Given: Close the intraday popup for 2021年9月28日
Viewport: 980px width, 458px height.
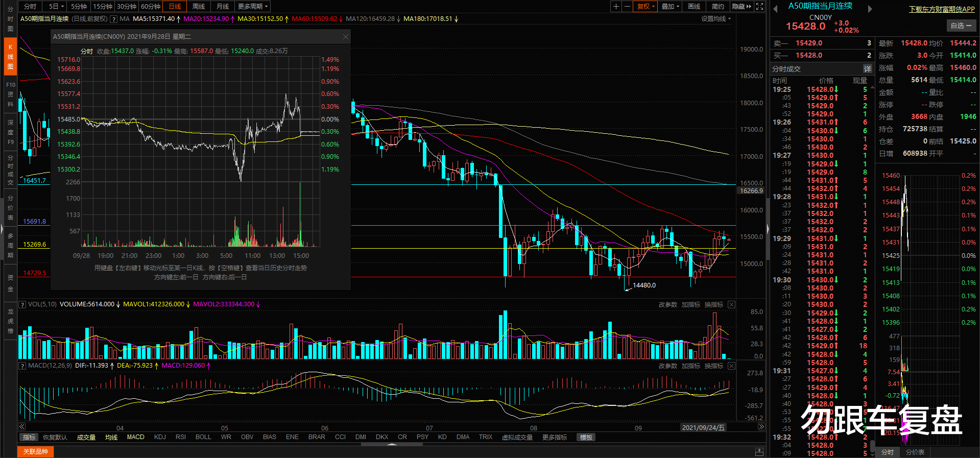Looking at the screenshot, I should click(x=346, y=37).
